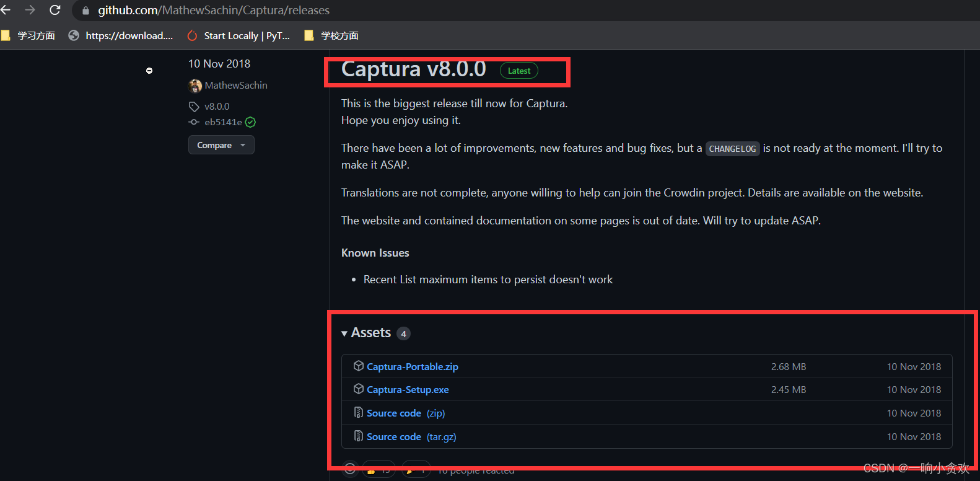The image size is (980, 481).
Task: Open the Captura v8.0.0 release title
Action: (414, 69)
